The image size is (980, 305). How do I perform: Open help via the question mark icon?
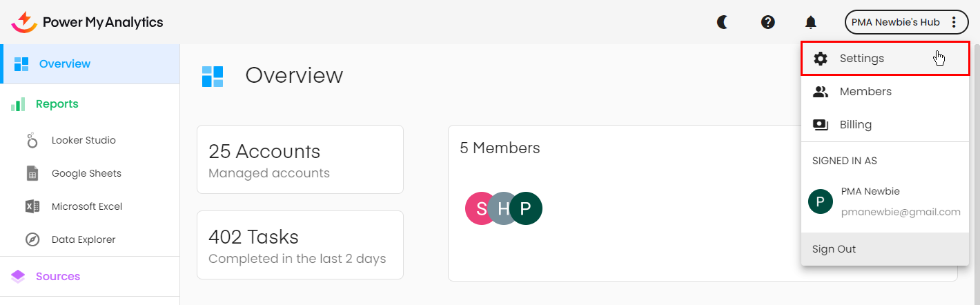point(767,22)
